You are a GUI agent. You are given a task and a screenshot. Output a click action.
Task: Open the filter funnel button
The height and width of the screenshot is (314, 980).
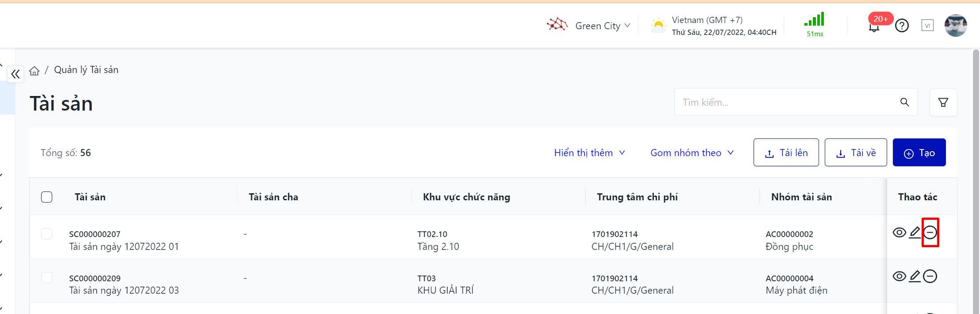point(943,103)
